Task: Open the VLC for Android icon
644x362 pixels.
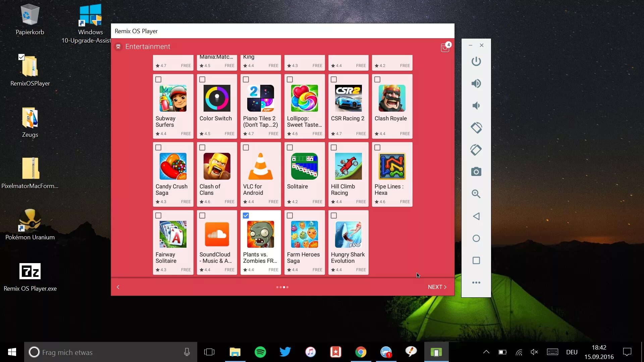Action: tap(261, 166)
